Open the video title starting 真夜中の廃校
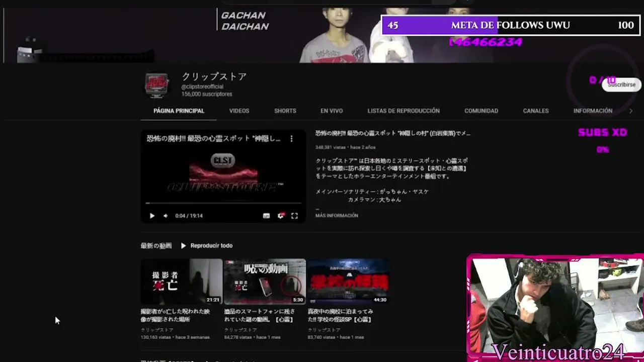 (341, 315)
